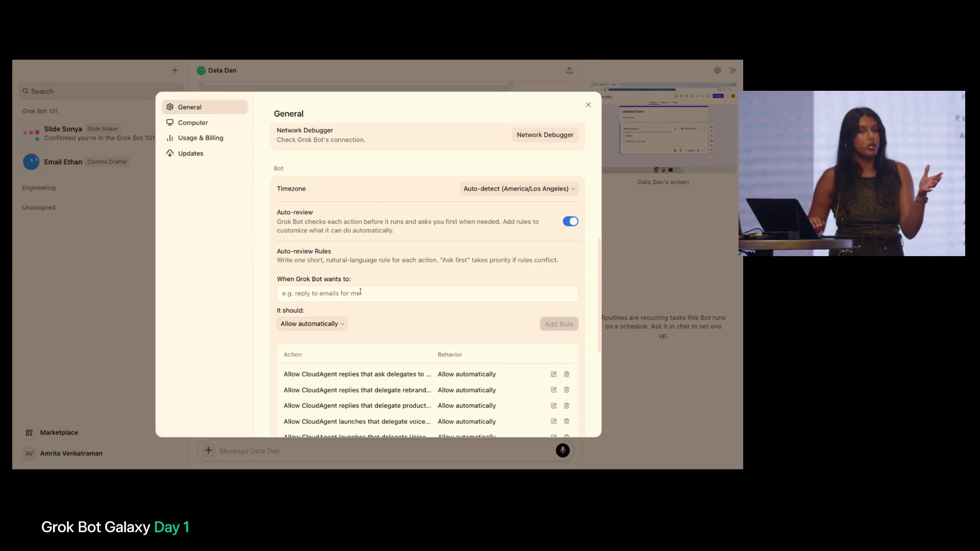This screenshot has width=980, height=551.
Task: Open the Data Dan's screen thumbnail
Action: (664, 128)
